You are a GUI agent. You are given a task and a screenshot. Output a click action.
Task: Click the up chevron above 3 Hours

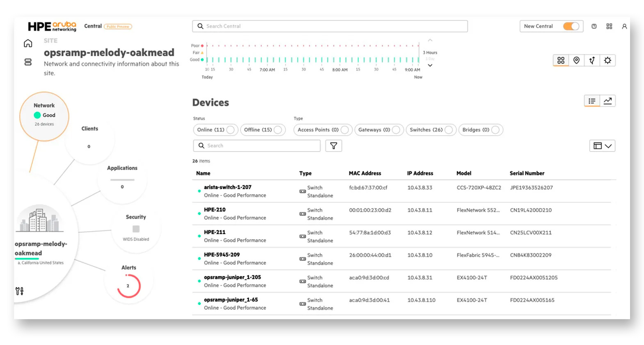pyautogui.click(x=430, y=40)
